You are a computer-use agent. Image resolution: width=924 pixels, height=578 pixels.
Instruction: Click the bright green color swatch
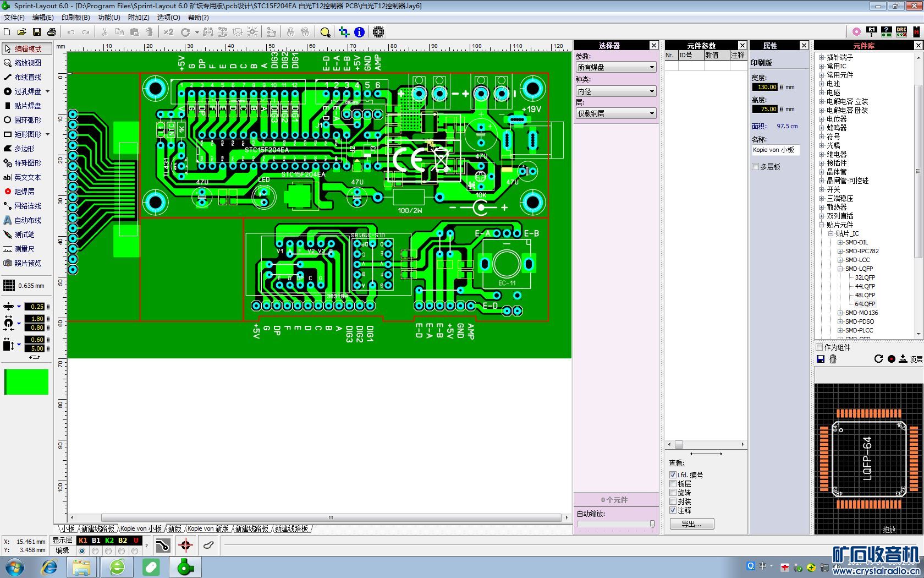point(26,382)
